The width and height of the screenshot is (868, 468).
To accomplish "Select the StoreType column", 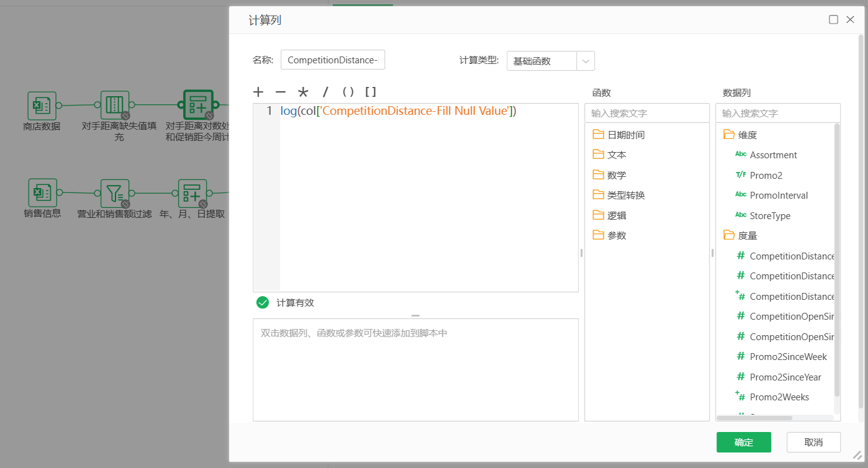I will pyautogui.click(x=770, y=215).
